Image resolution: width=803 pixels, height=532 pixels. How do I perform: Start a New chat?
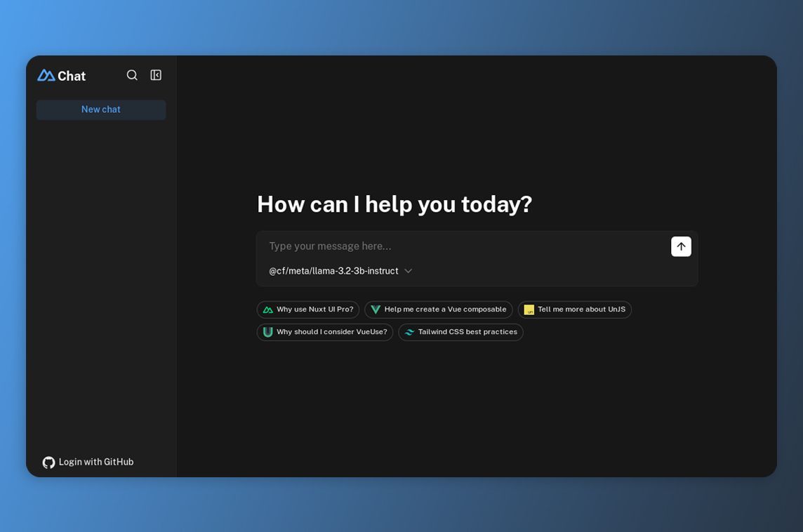click(x=101, y=109)
